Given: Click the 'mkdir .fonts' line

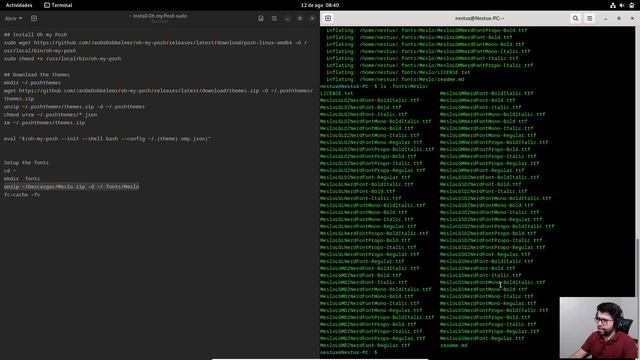Looking at the screenshot, I should pyautogui.click(x=22, y=179).
